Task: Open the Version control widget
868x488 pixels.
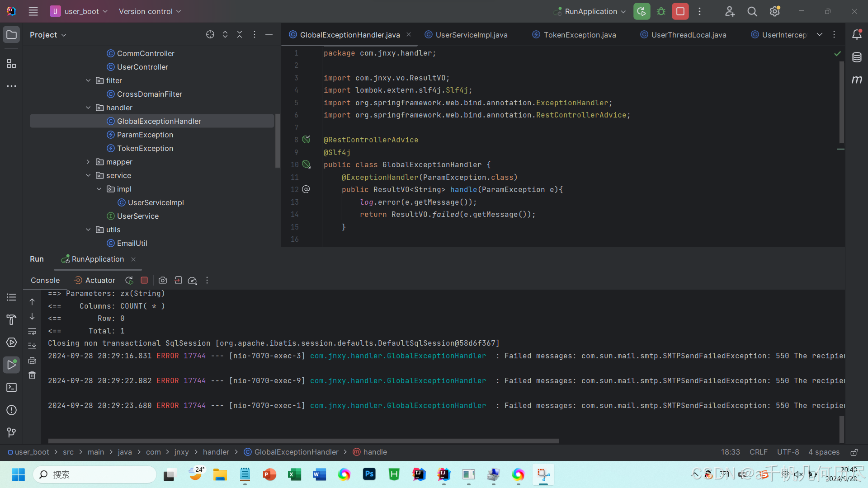Action: tap(149, 11)
